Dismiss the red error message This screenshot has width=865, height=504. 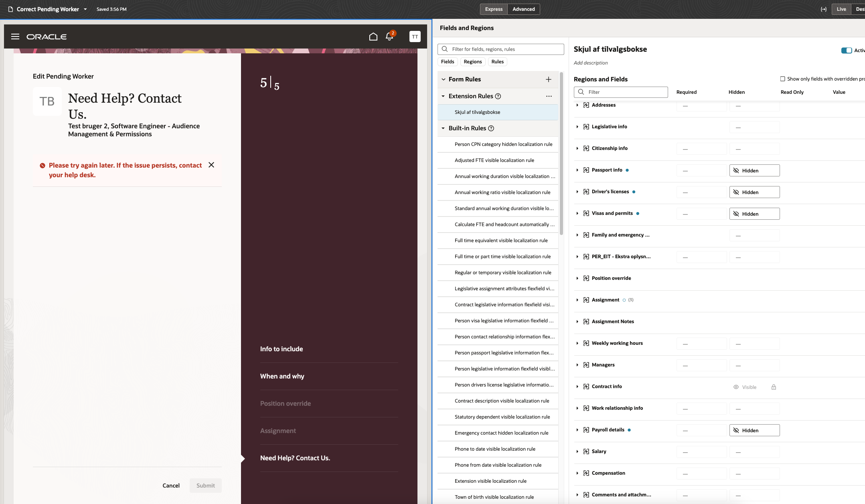click(x=211, y=165)
